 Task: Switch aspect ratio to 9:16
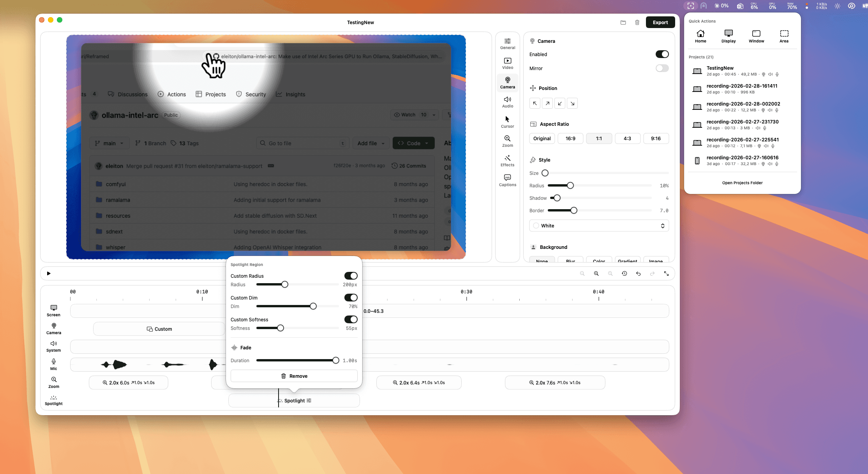click(656, 138)
